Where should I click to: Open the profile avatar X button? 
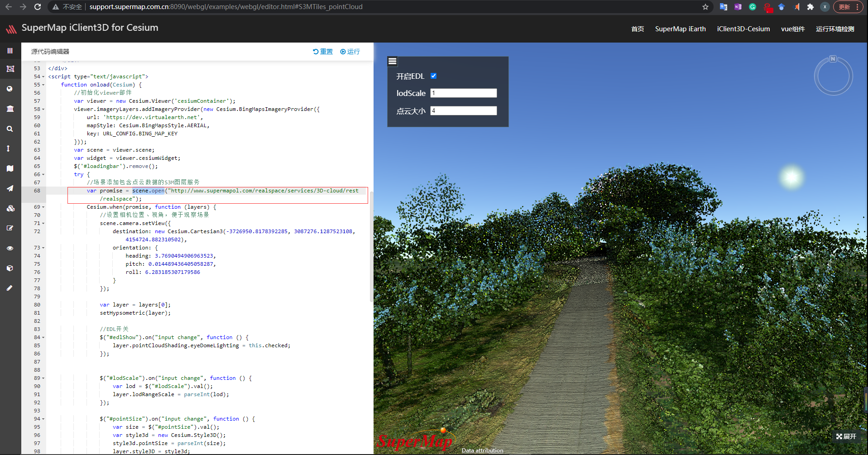pos(825,7)
